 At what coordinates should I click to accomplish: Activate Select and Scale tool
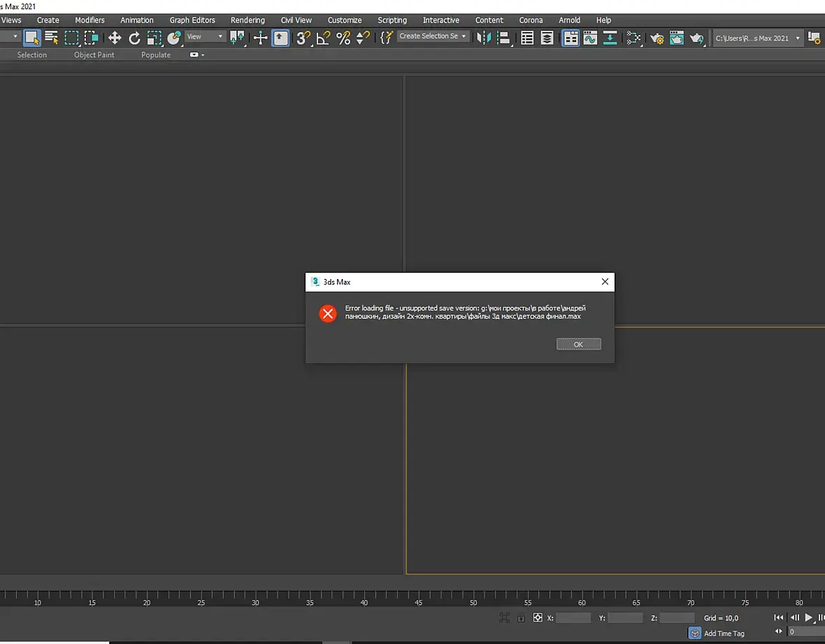click(x=154, y=38)
